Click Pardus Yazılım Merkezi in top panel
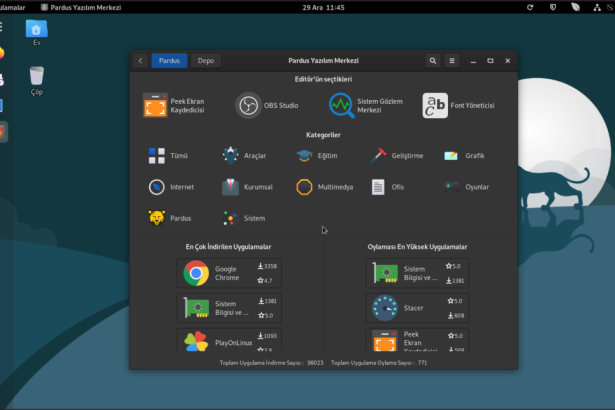615x410 pixels. (x=81, y=7)
